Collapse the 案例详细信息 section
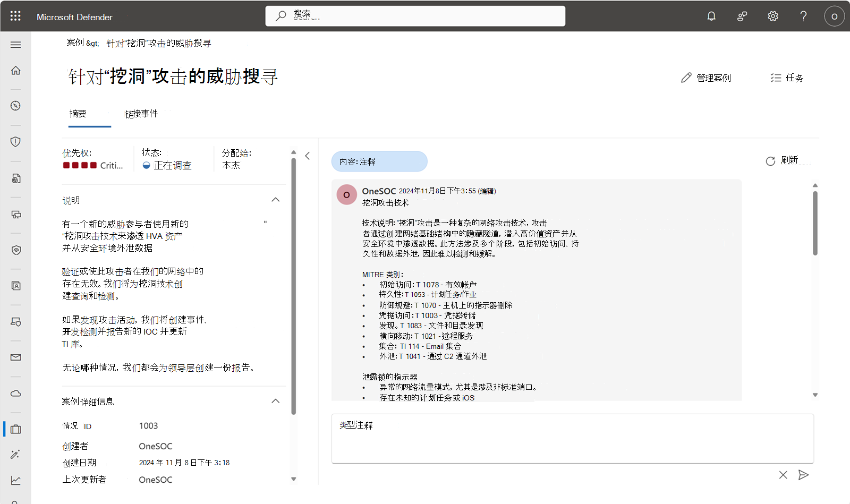 276,401
